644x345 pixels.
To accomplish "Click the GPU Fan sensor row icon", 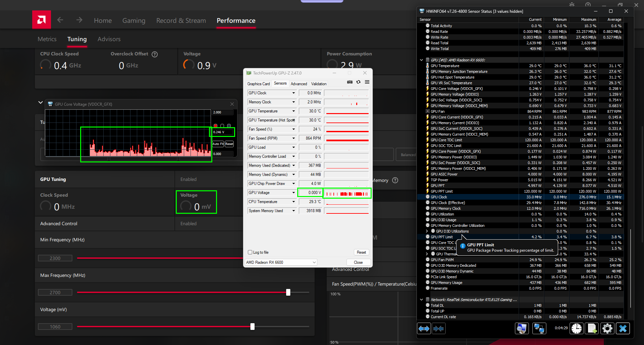I will (428, 111).
